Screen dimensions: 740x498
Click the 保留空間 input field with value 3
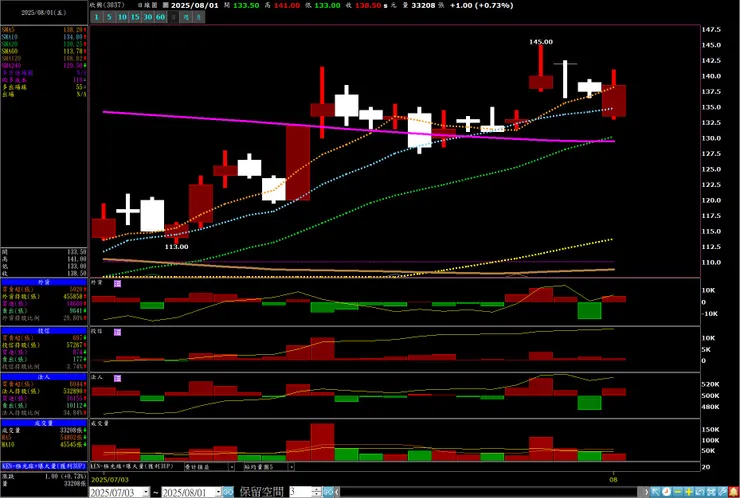[x=300, y=492]
